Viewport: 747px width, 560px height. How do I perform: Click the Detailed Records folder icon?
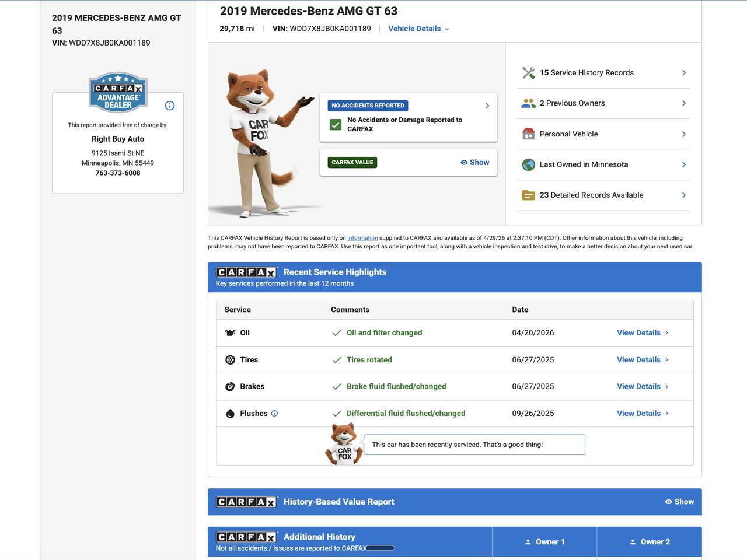528,195
